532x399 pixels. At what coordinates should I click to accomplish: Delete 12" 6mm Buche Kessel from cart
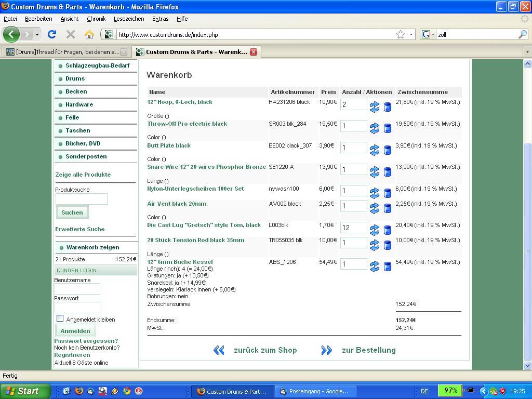click(x=388, y=267)
